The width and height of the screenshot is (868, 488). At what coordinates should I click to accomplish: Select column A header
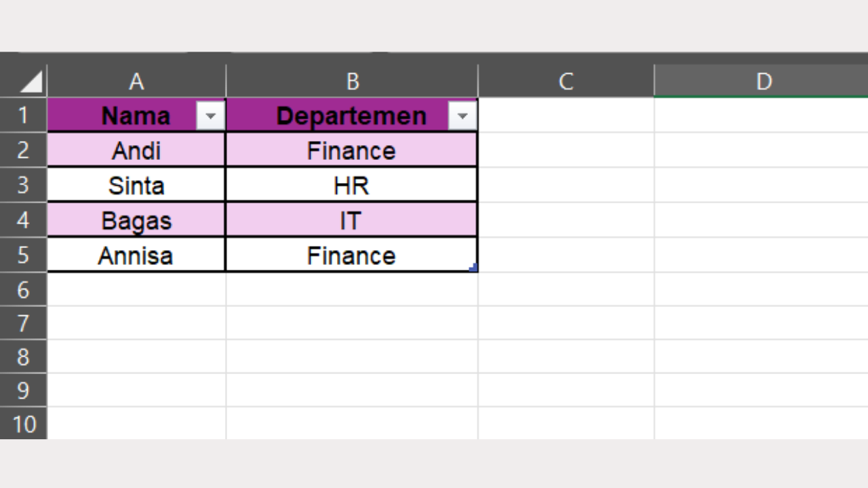[x=136, y=81]
